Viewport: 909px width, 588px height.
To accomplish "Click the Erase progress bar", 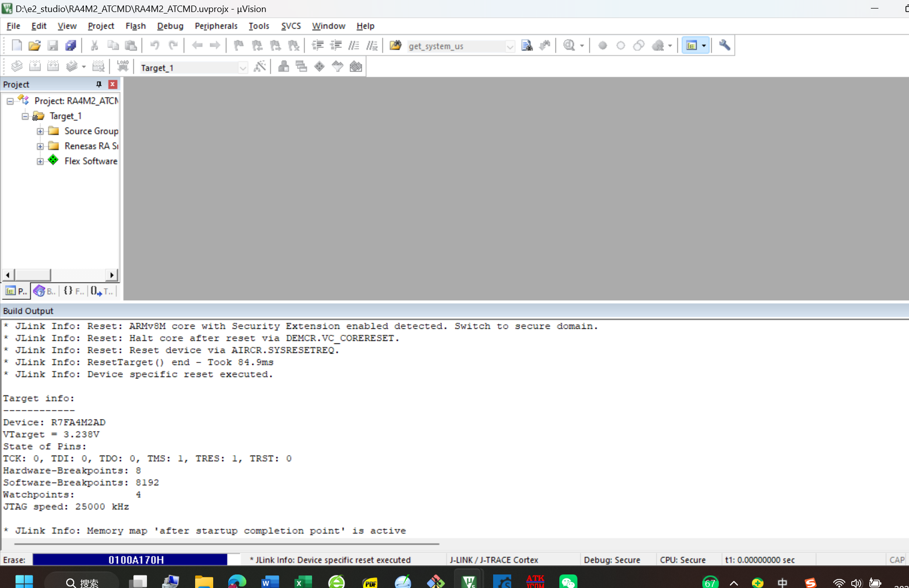I will click(x=136, y=559).
